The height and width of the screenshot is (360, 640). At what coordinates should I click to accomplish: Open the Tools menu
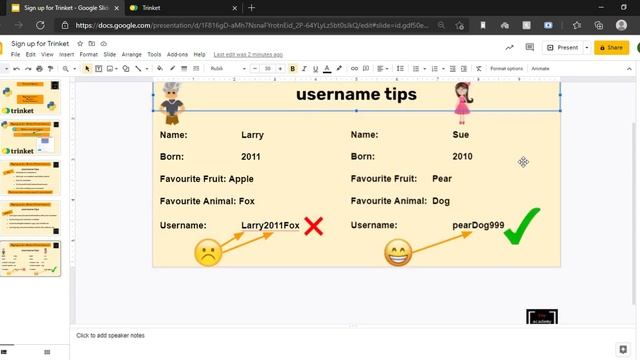154,54
